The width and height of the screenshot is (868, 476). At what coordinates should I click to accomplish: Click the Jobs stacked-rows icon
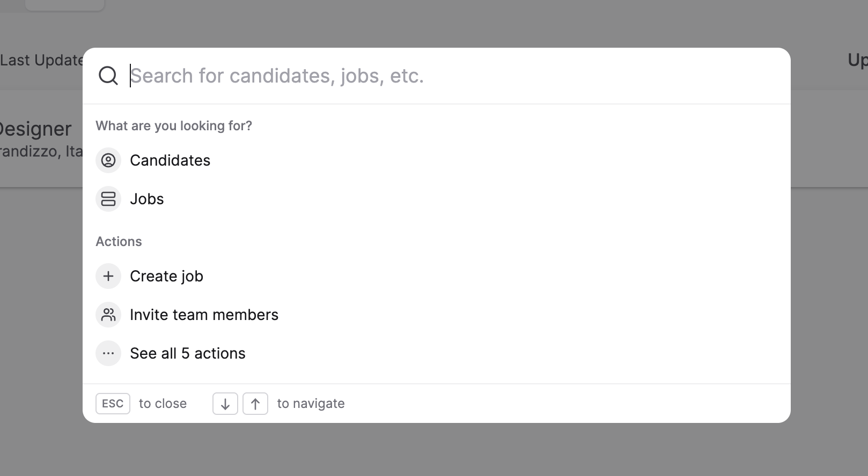[108, 199]
